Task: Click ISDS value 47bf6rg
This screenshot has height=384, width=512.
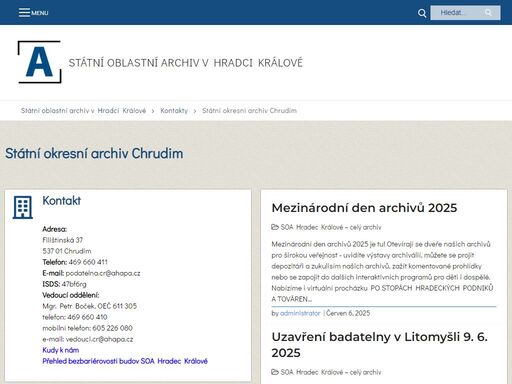Action: coord(74,284)
